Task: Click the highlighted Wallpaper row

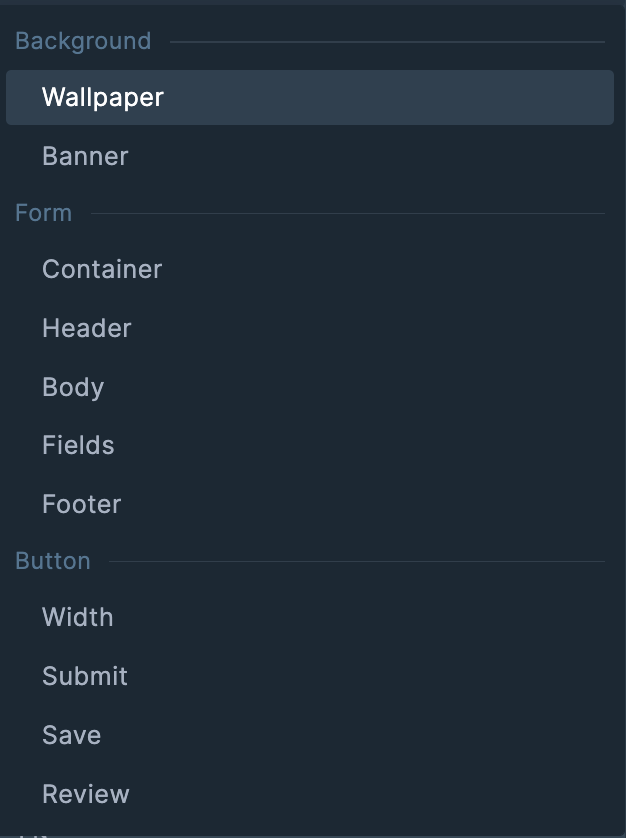Action: tap(310, 97)
